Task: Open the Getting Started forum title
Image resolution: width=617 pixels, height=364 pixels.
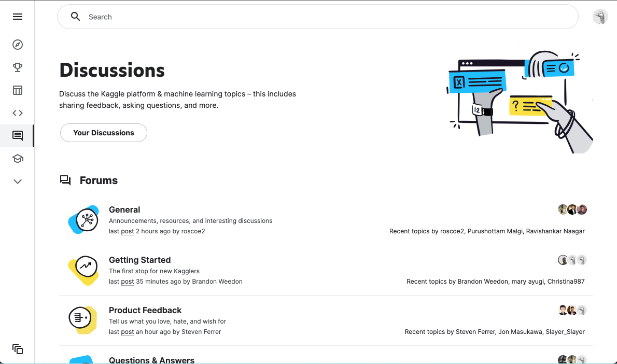Action: [139, 260]
